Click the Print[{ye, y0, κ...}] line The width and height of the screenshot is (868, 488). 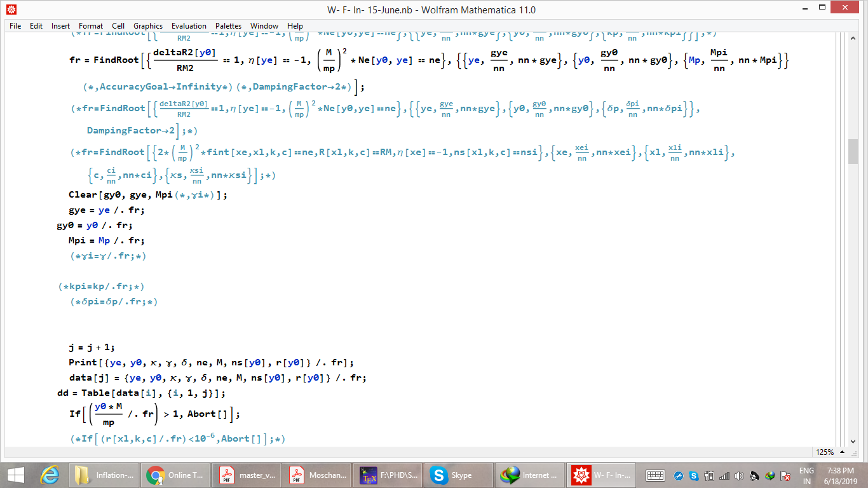coord(211,362)
